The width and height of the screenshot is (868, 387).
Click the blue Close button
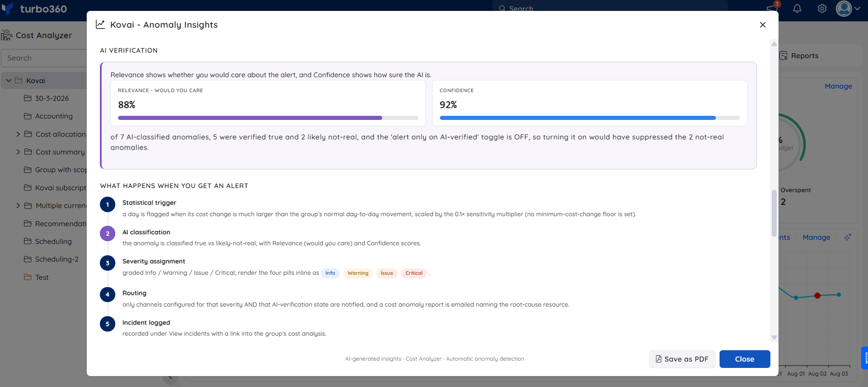pyautogui.click(x=745, y=359)
